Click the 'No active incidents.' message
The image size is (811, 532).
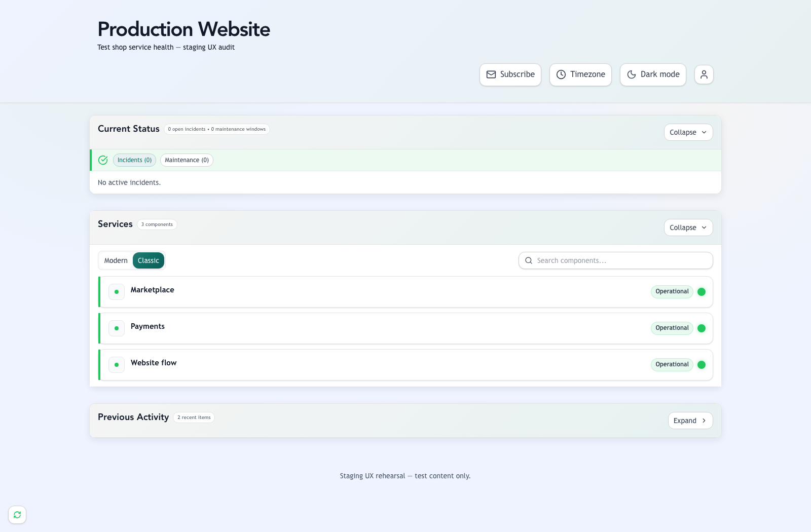pyautogui.click(x=129, y=182)
